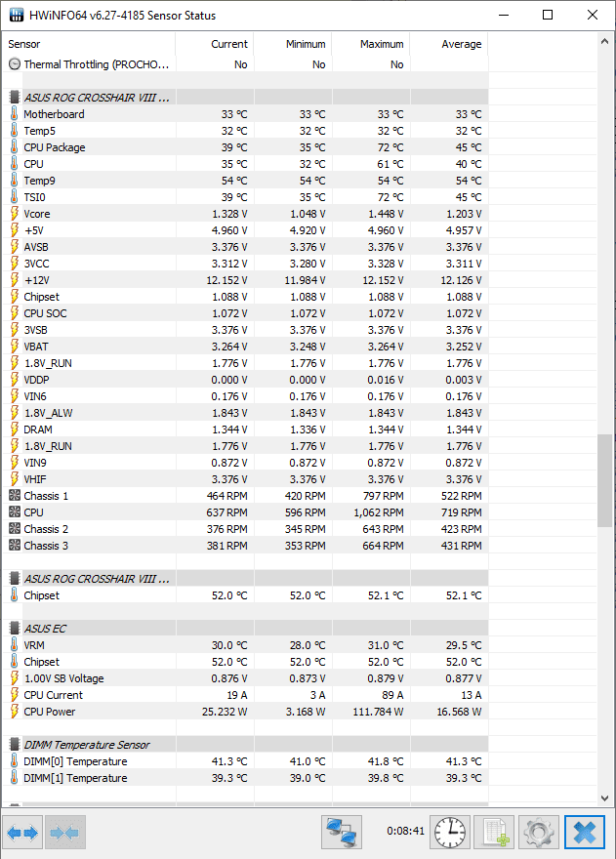
Task: Select the ASUS EC group header
Action: (x=245, y=629)
